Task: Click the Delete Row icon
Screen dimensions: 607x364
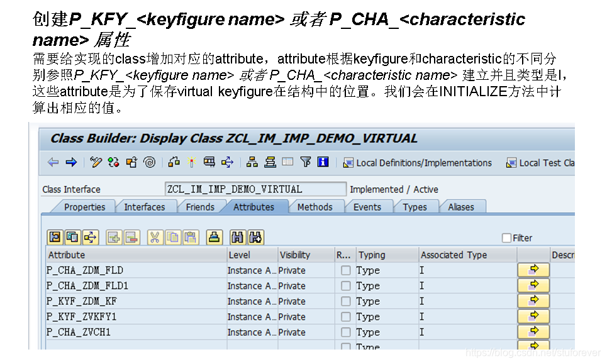Action: (131, 237)
